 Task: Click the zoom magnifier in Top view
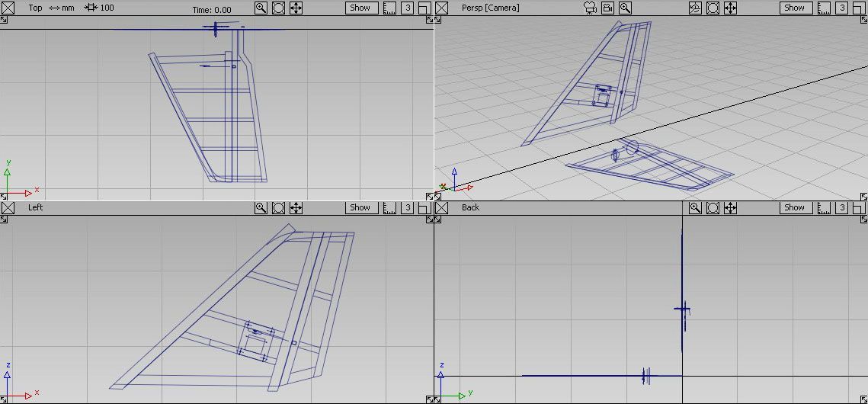pyautogui.click(x=261, y=8)
